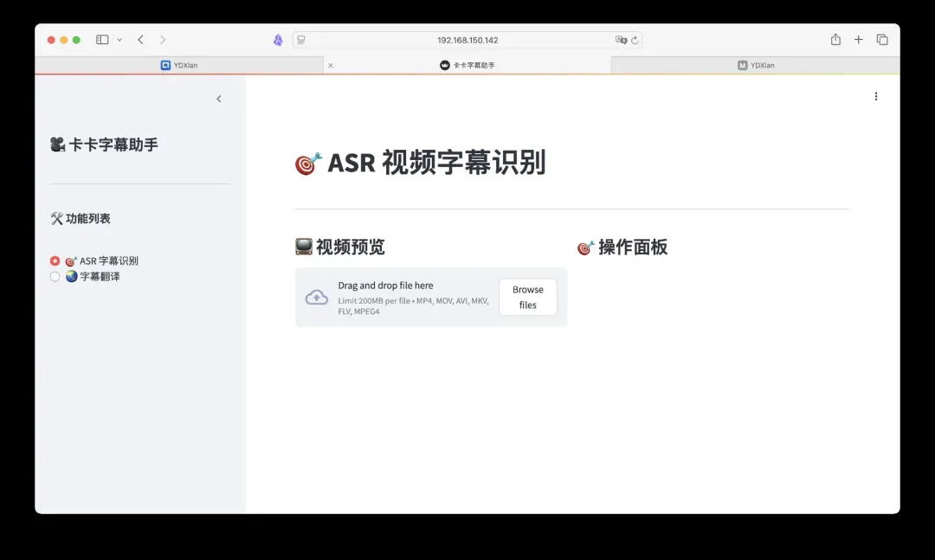The image size is (935, 560).
Task: Open the sidebar options dropdown arrow
Action: (119, 40)
